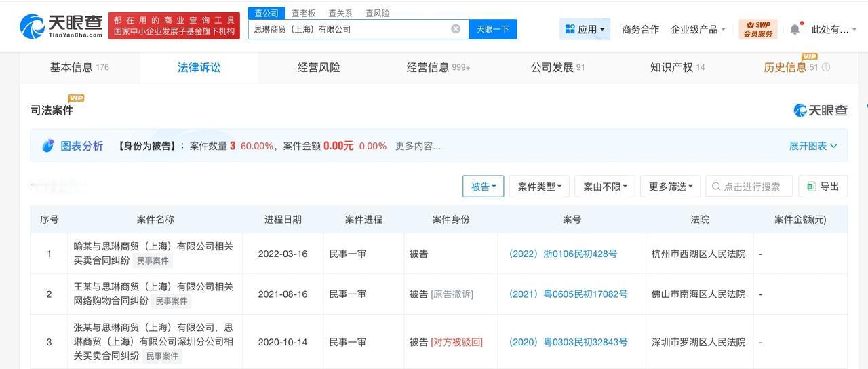Click the 原告撤诉 status tag
This screenshot has height=369, width=868.
452,294
